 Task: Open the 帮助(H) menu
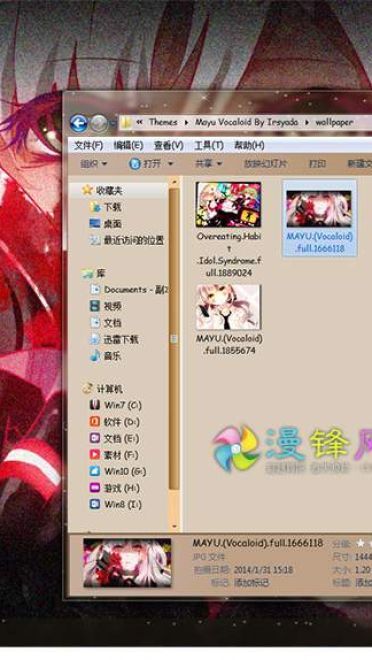[249, 146]
